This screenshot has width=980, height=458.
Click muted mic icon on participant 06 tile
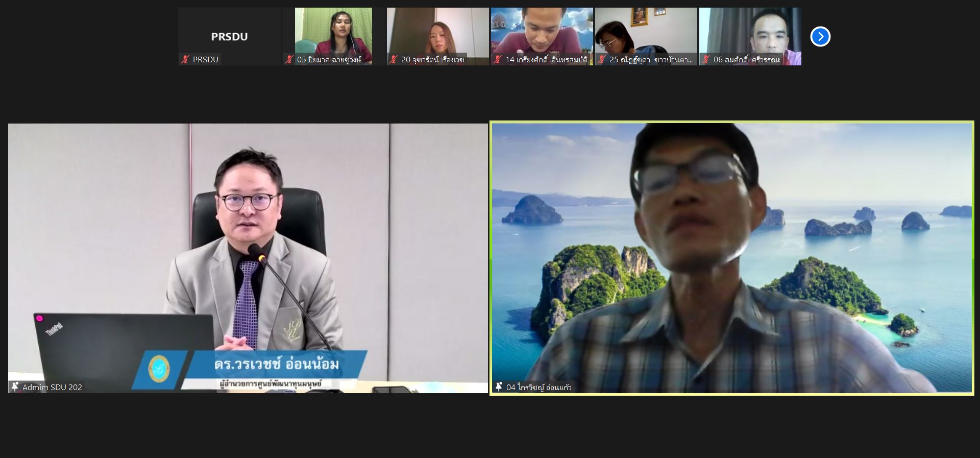point(706,60)
